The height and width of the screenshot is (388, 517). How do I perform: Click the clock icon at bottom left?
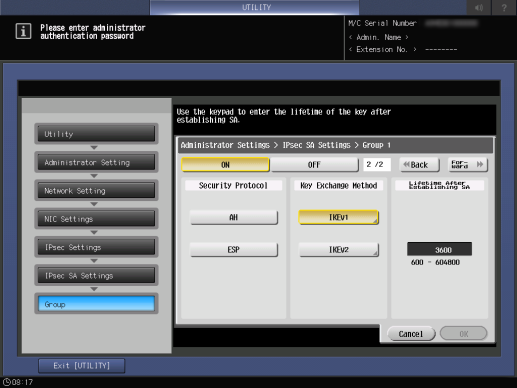click(7, 382)
